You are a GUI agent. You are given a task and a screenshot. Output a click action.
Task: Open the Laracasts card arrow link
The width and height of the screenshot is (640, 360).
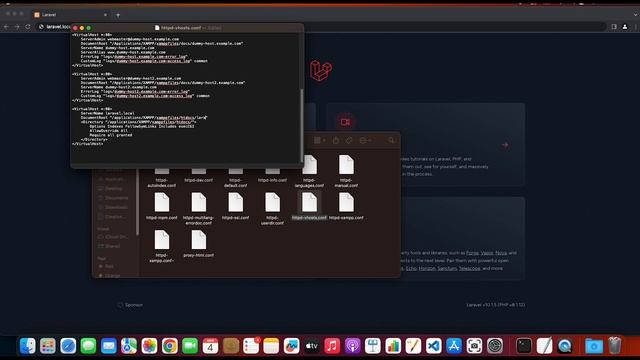coord(505,145)
